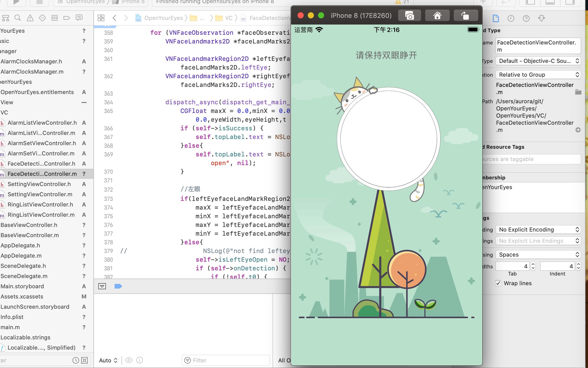Click the home screen simulator icon
This screenshot has height=368, width=588.
[437, 15]
